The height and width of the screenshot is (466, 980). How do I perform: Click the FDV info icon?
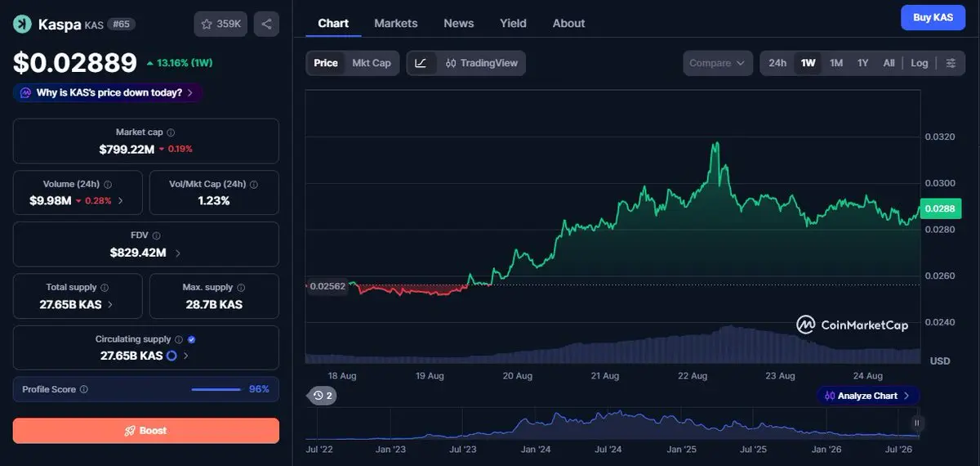tap(157, 236)
